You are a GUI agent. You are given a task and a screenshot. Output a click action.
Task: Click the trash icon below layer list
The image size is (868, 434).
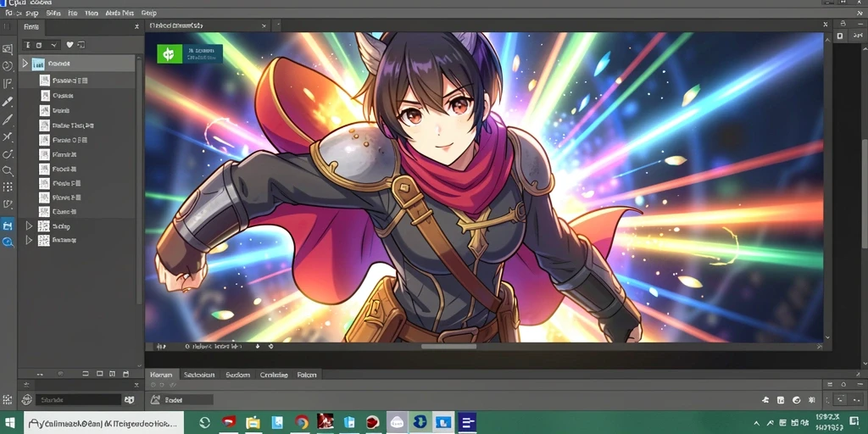tap(125, 374)
